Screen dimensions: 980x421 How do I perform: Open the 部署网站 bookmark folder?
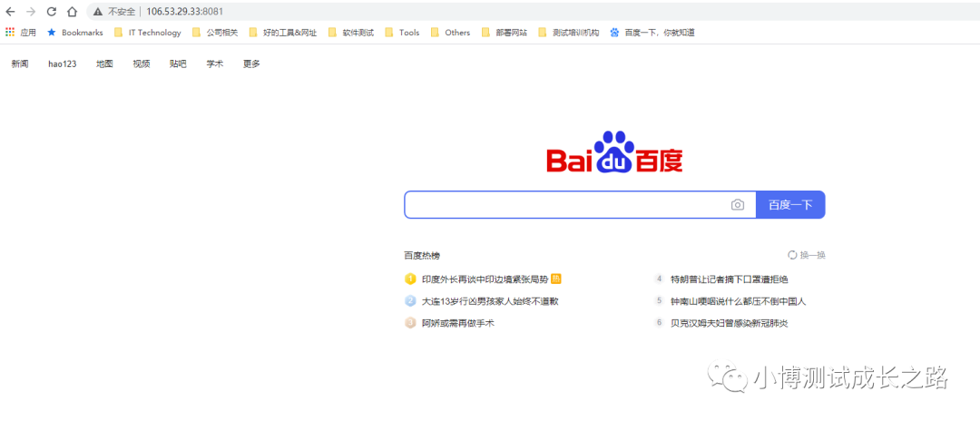(x=504, y=33)
